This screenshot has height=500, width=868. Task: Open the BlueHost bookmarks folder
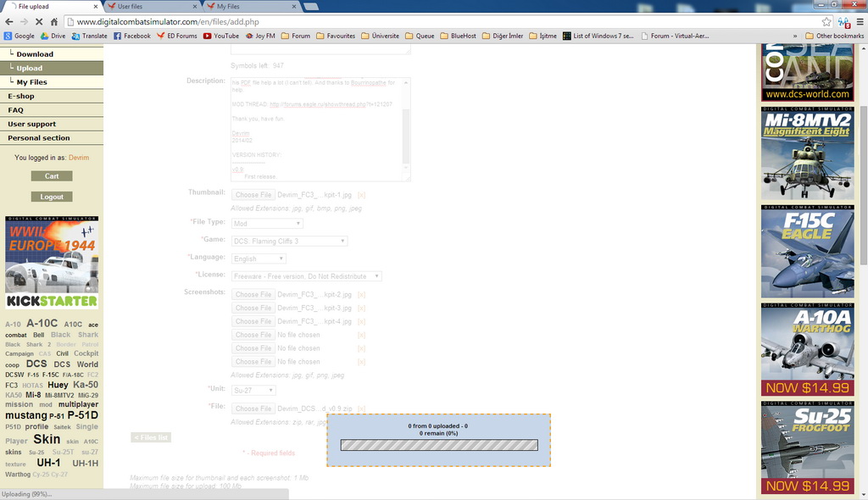click(x=458, y=36)
